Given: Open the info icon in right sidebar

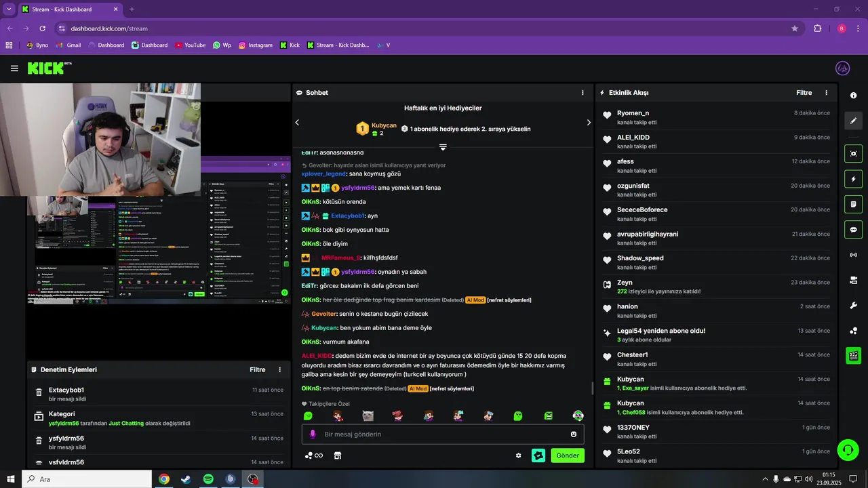Looking at the screenshot, I should [854, 96].
